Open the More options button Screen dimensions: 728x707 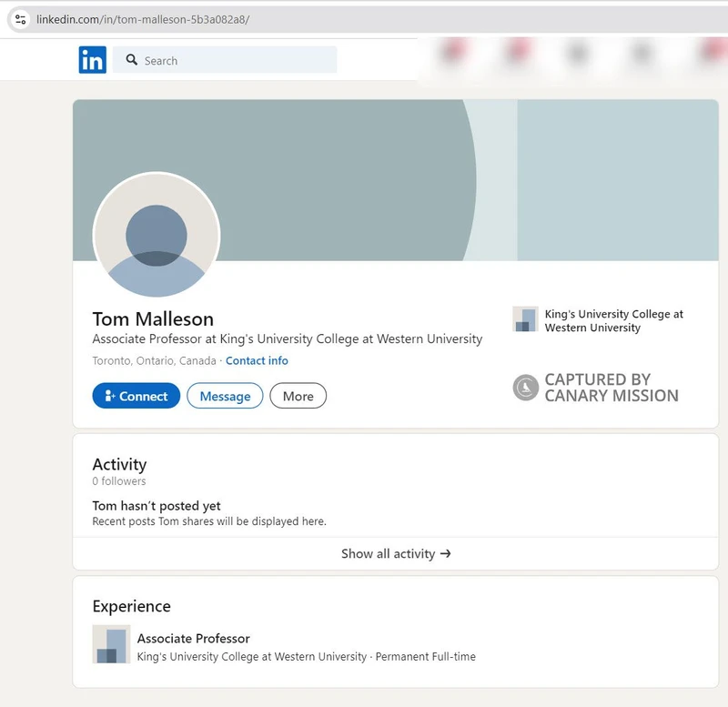pyautogui.click(x=298, y=396)
